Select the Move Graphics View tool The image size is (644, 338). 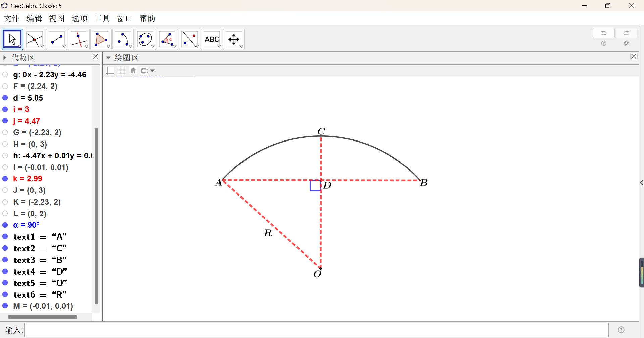pos(234,39)
